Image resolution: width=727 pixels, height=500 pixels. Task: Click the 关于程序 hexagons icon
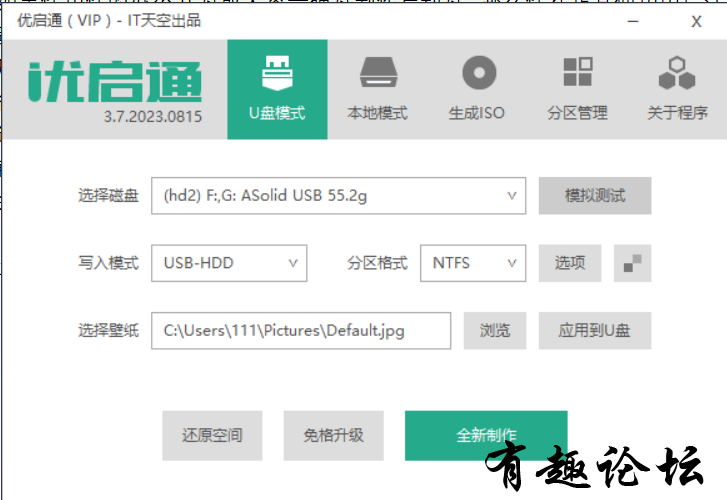[x=677, y=73]
